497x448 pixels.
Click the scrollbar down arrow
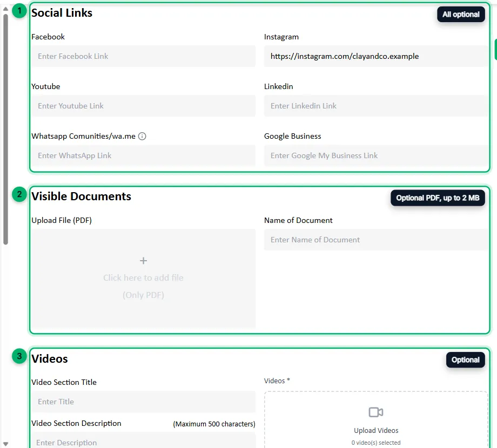5,444
